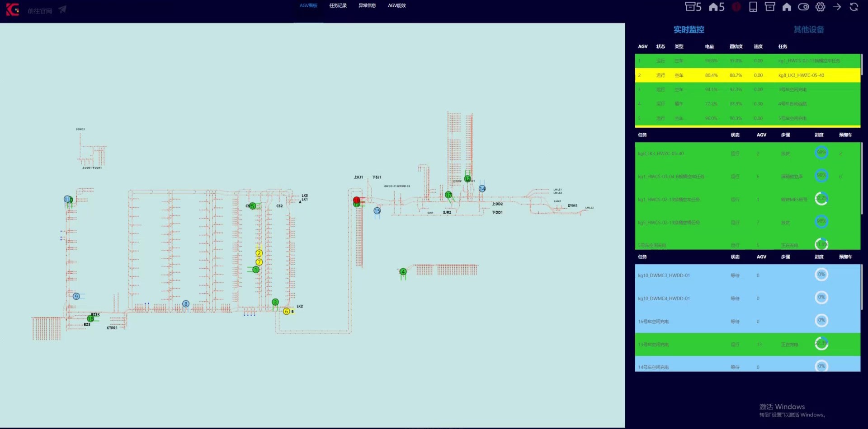The width and height of the screenshot is (868, 429).
Task: Switch to the 异常信息 tab
Action: click(x=367, y=6)
